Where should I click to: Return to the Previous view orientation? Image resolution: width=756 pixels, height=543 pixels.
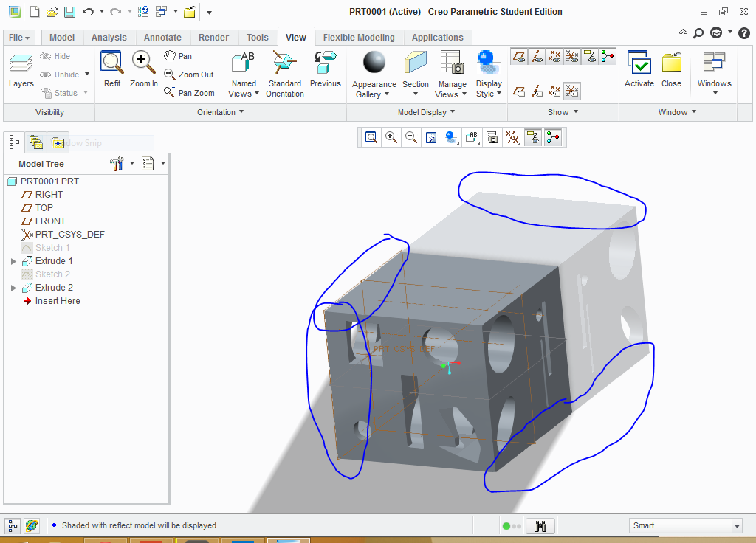pyautogui.click(x=326, y=69)
